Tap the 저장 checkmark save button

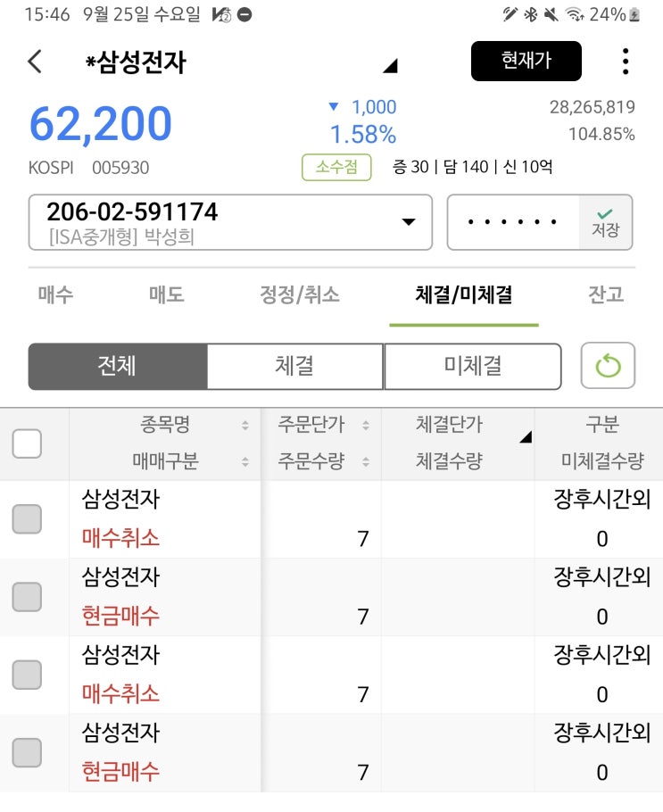coord(606,222)
